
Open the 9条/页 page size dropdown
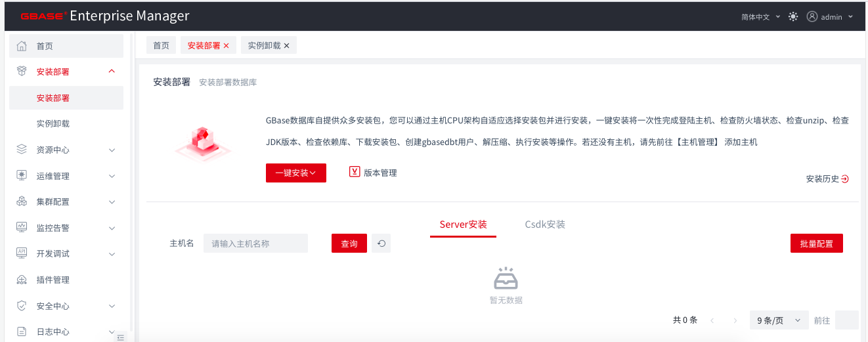(779, 320)
